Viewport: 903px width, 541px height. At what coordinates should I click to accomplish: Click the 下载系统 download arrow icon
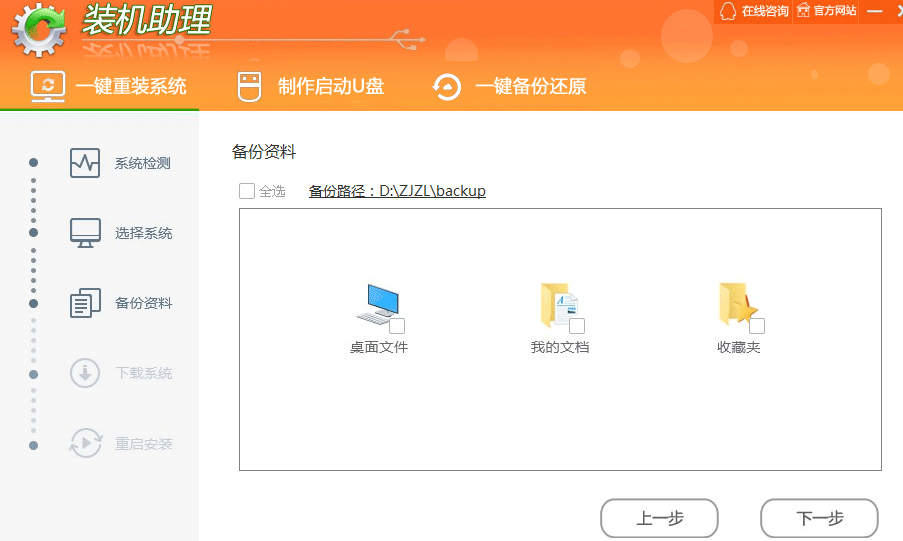click(x=85, y=373)
